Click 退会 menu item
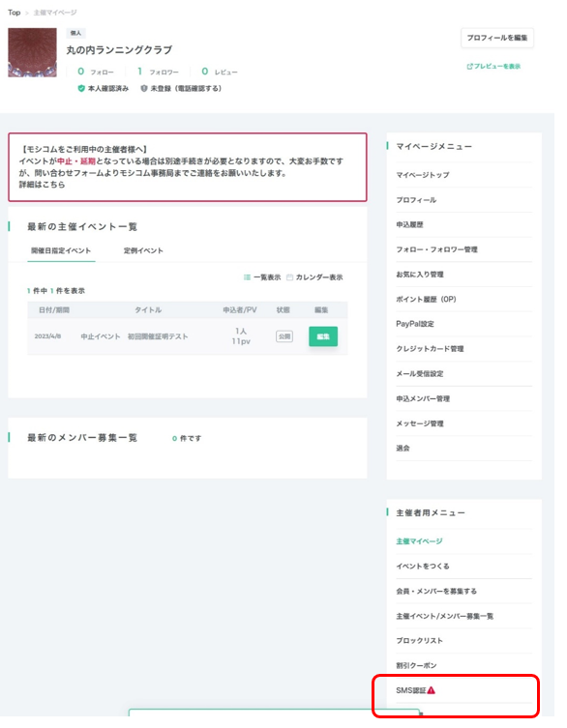Image resolution: width=567 pixels, height=728 pixels. click(x=403, y=449)
